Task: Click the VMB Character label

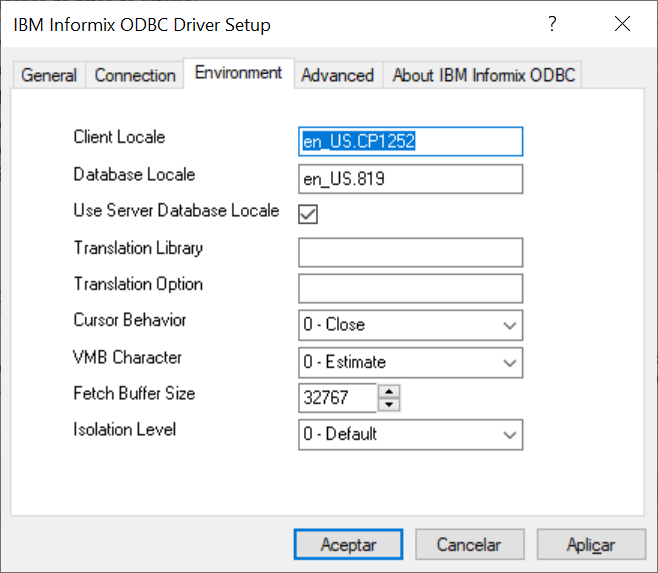Action: 127,357
